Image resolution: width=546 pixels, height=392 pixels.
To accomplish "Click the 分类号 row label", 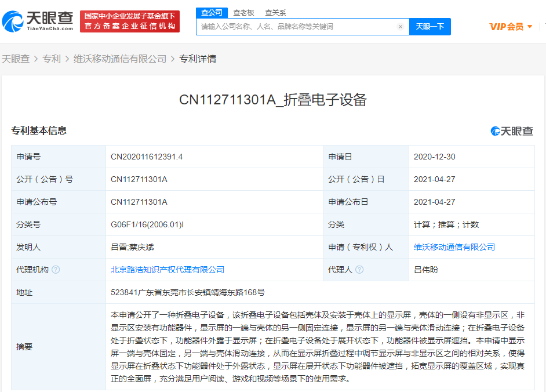I will (28, 225).
